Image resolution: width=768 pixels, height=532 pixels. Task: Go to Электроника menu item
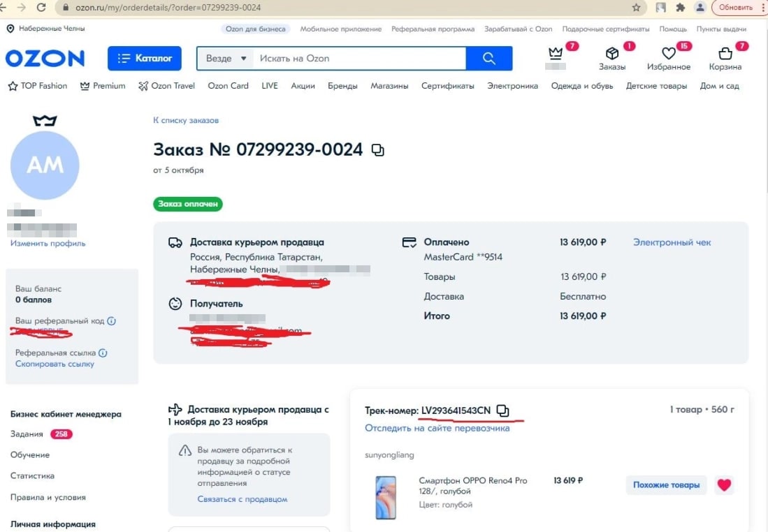512,86
